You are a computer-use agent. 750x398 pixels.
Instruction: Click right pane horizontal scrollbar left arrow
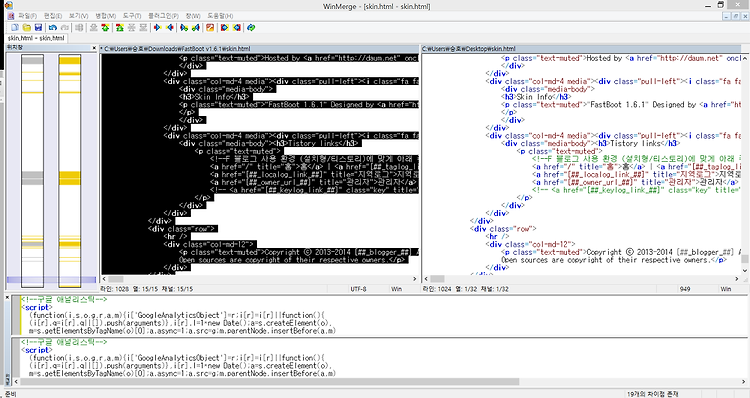(426, 279)
